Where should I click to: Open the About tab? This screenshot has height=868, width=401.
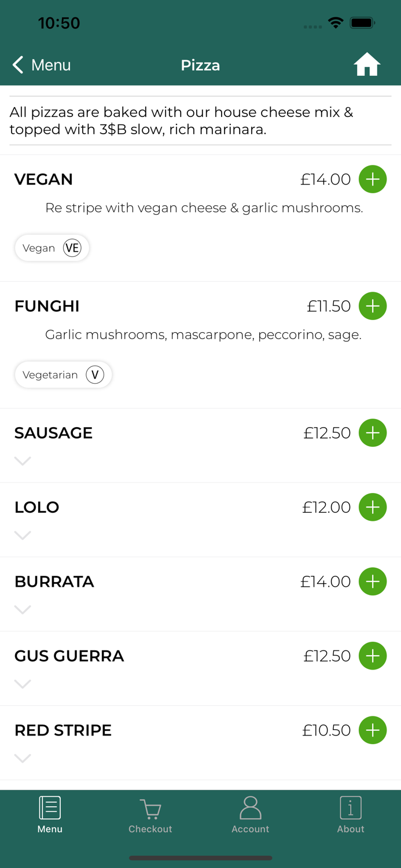351,816
